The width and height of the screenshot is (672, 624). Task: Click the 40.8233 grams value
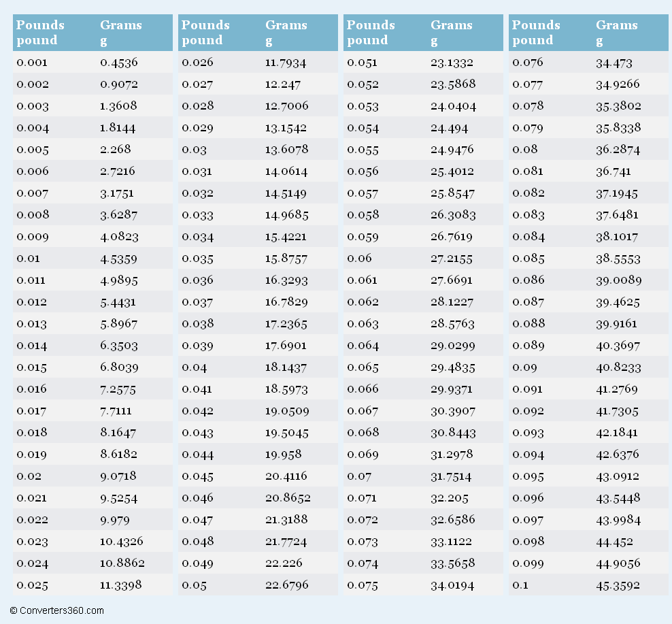pyautogui.click(x=618, y=367)
